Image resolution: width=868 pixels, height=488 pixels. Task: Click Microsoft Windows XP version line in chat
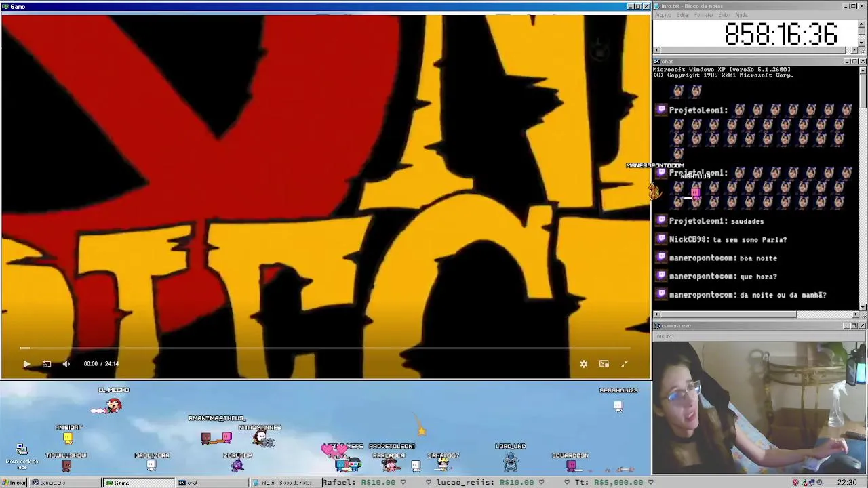click(x=722, y=70)
